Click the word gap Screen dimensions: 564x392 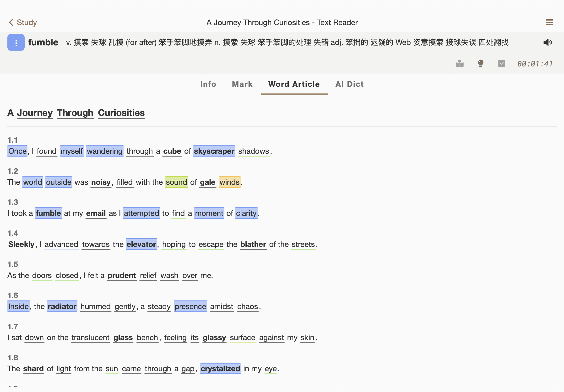pos(188,369)
